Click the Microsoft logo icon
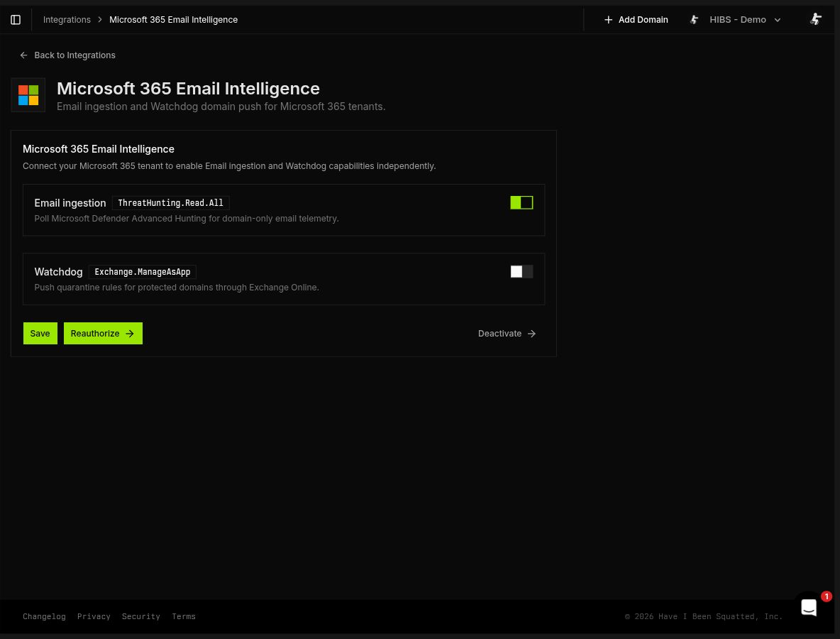Image resolution: width=840 pixels, height=639 pixels. 28,95
